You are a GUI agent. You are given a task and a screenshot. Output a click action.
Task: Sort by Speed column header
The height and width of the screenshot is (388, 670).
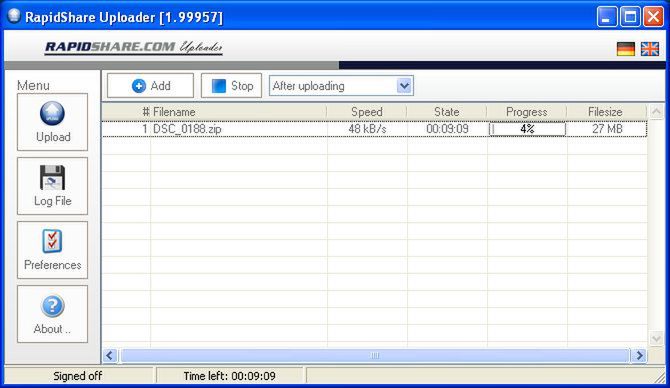pyautogui.click(x=367, y=112)
